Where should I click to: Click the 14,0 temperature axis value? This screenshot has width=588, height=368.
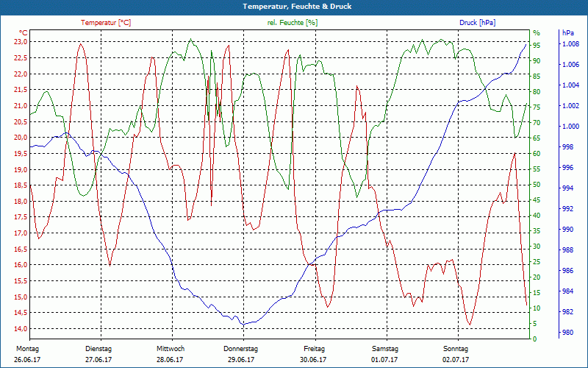21,328
